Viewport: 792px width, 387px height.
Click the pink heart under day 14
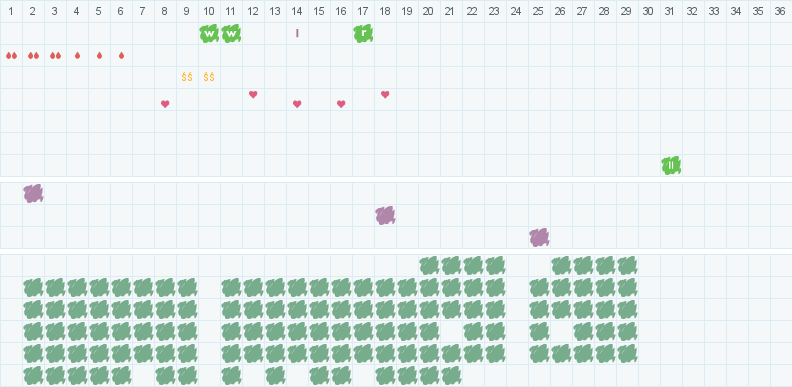[x=297, y=104]
